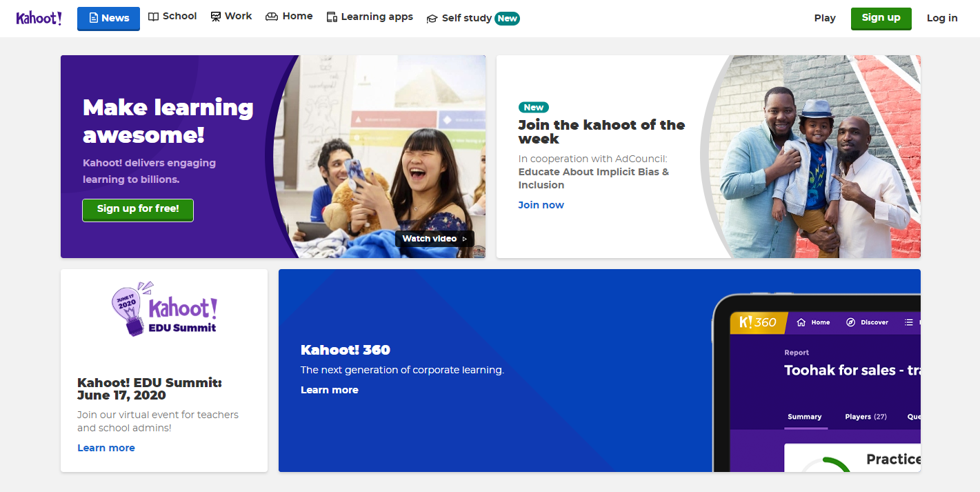This screenshot has height=492, width=980.
Task: Click the News document icon
Action: click(93, 19)
